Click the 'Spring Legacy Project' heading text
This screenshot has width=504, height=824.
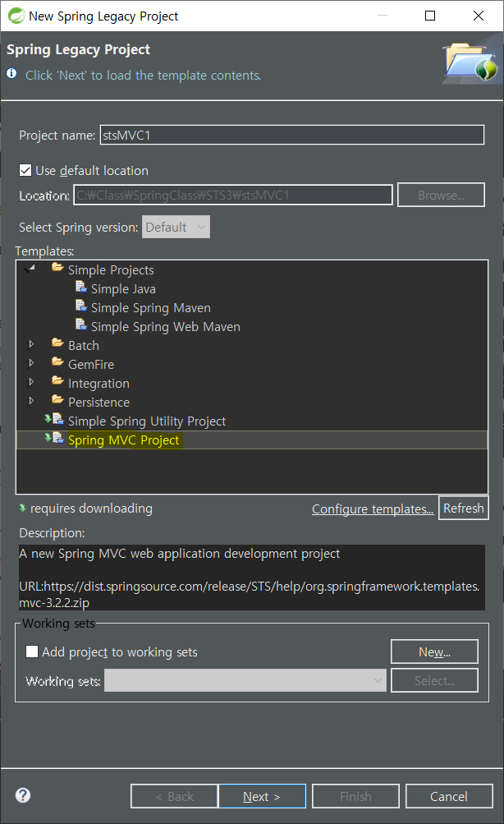78,49
